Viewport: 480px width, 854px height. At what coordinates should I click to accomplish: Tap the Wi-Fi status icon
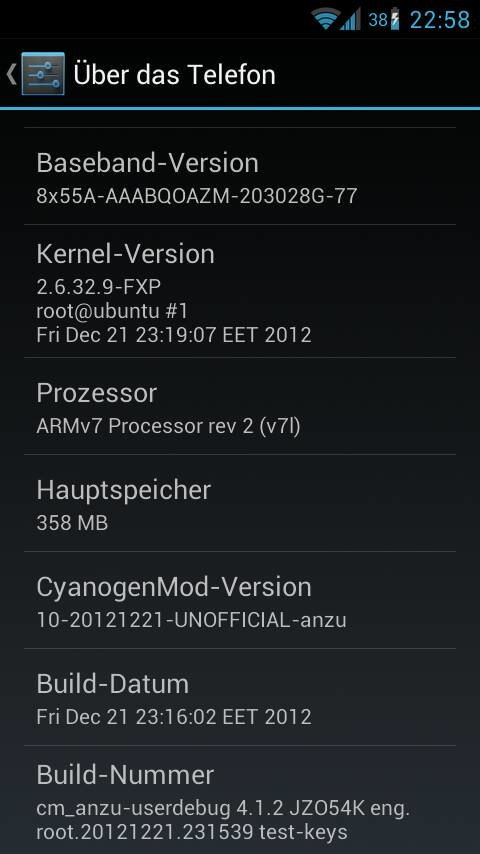pyautogui.click(x=325, y=20)
